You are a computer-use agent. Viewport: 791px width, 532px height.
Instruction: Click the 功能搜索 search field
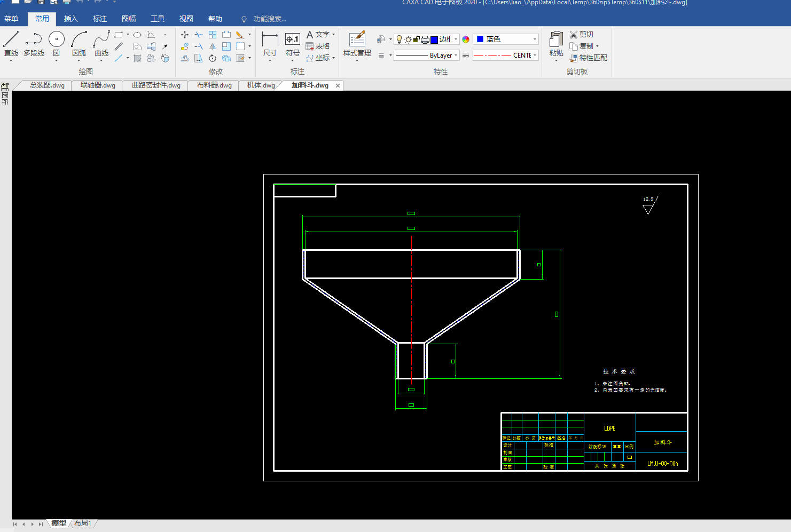click(x=270, y=19)
